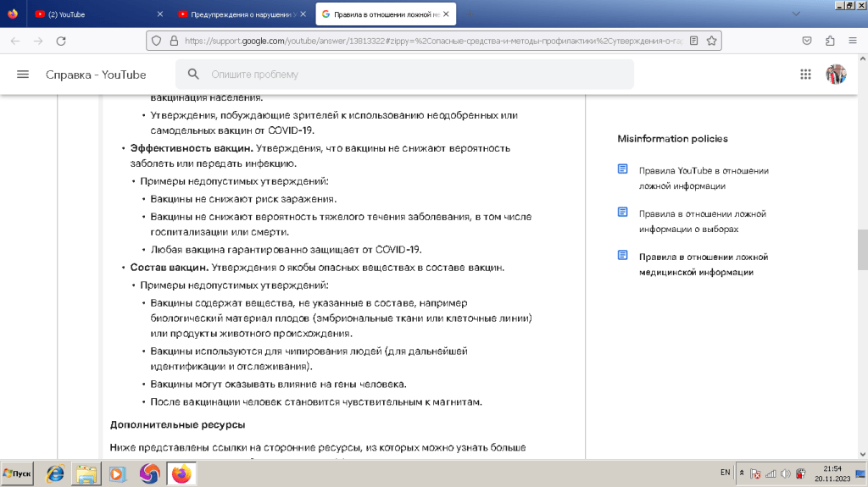Save page to Pocket
The width and height of the screenshot is (868, 487).
tap(808, 41)
